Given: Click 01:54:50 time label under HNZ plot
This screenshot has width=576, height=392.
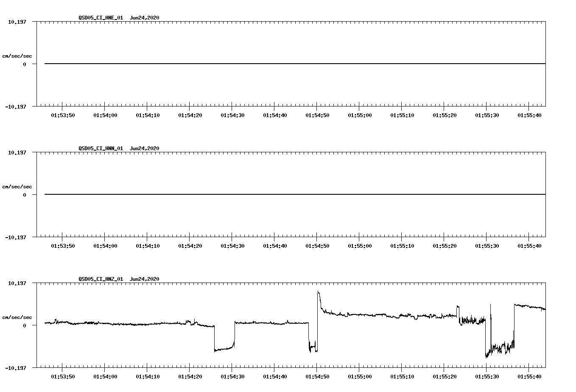Looking at the screenshot, I should pyautogui.click(x=317, y=376).
